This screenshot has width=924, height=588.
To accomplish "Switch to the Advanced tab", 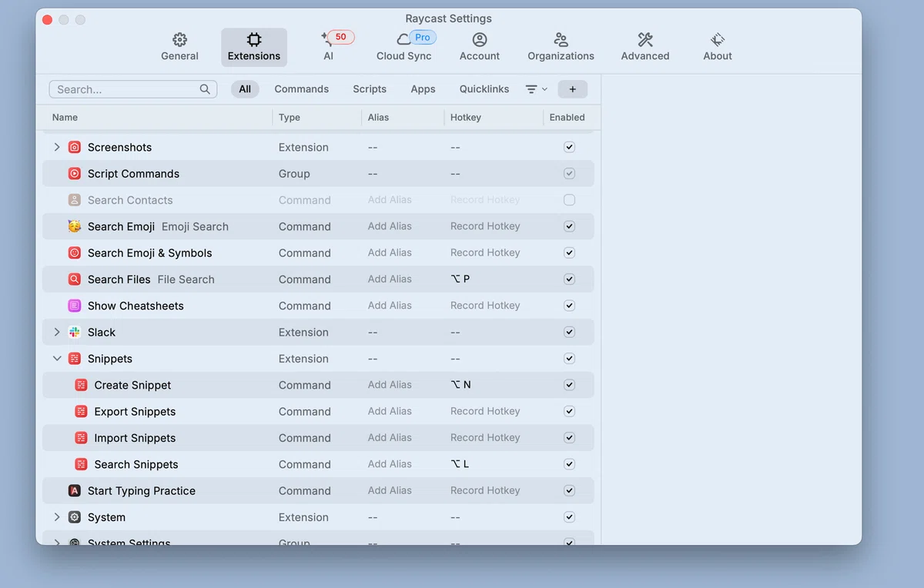I will (645, 47).
